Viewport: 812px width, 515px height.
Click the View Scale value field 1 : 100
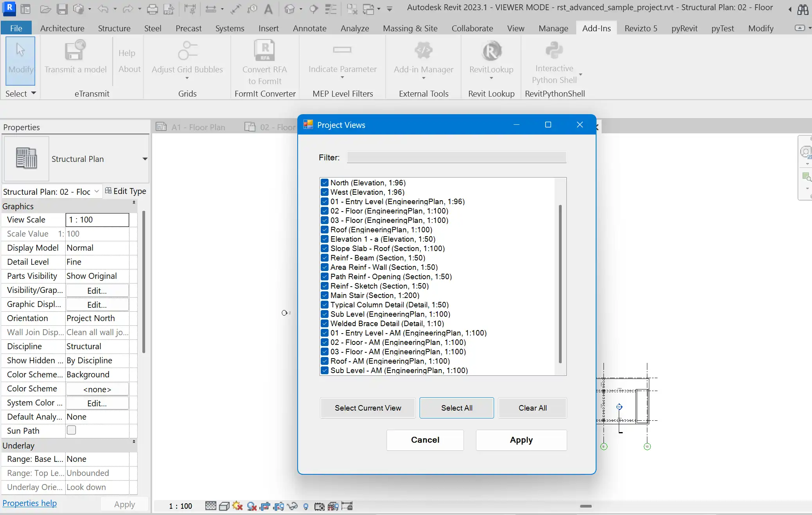pyautogui.click(x=97, y=220)
